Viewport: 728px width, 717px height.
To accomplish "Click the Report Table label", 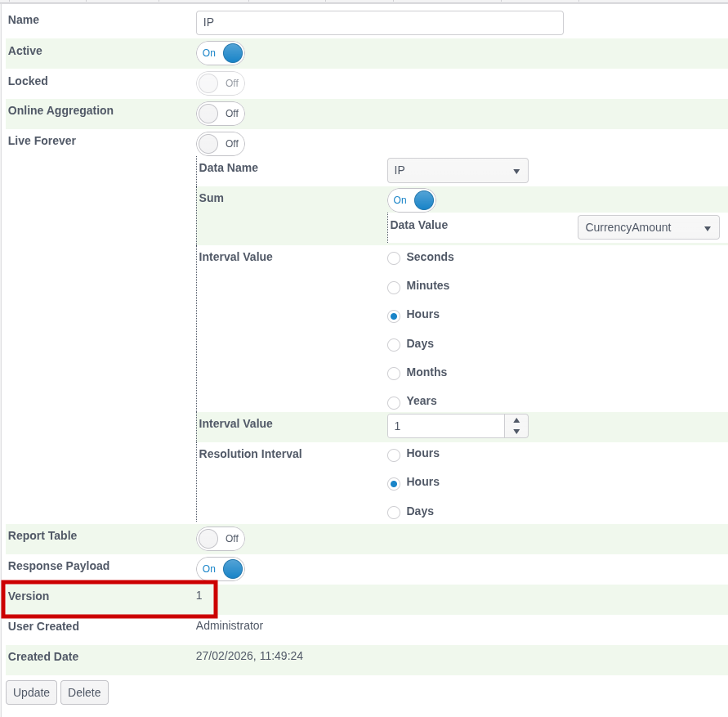I will coord(42,536).
